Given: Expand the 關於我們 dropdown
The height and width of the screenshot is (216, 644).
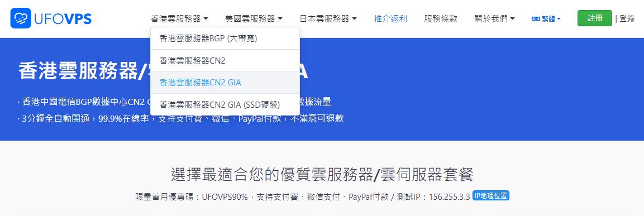Looking at the screenshot, I should pyautogui.click(x=494, y=18).
